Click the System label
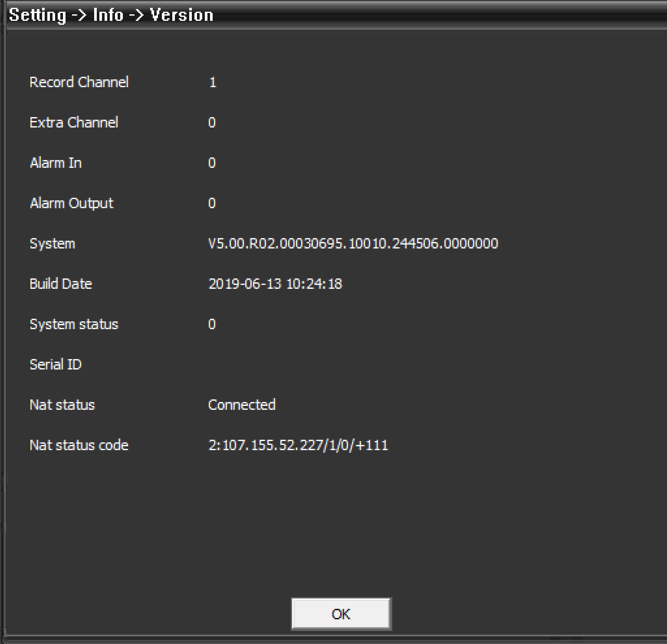 (52, 244)
